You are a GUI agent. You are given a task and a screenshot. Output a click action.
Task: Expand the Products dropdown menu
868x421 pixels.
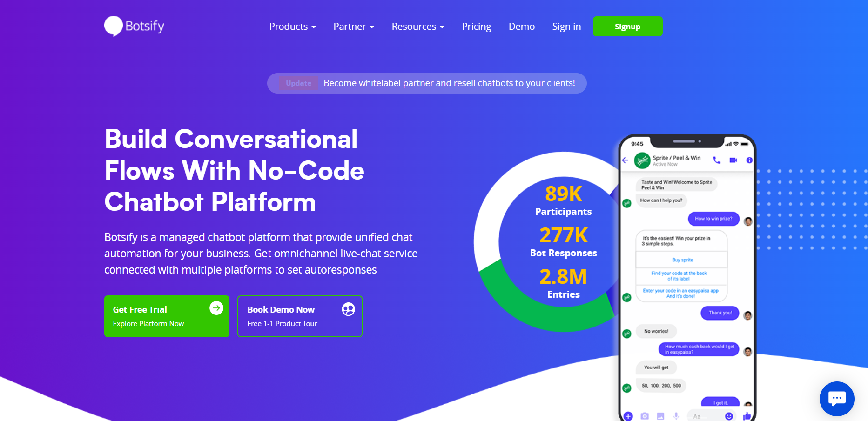point(292,27)
